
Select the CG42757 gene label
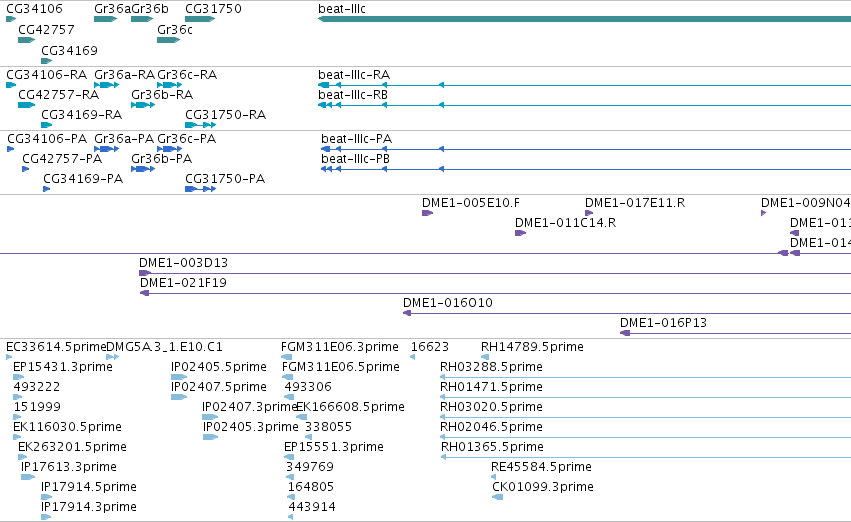pos(46,29)
